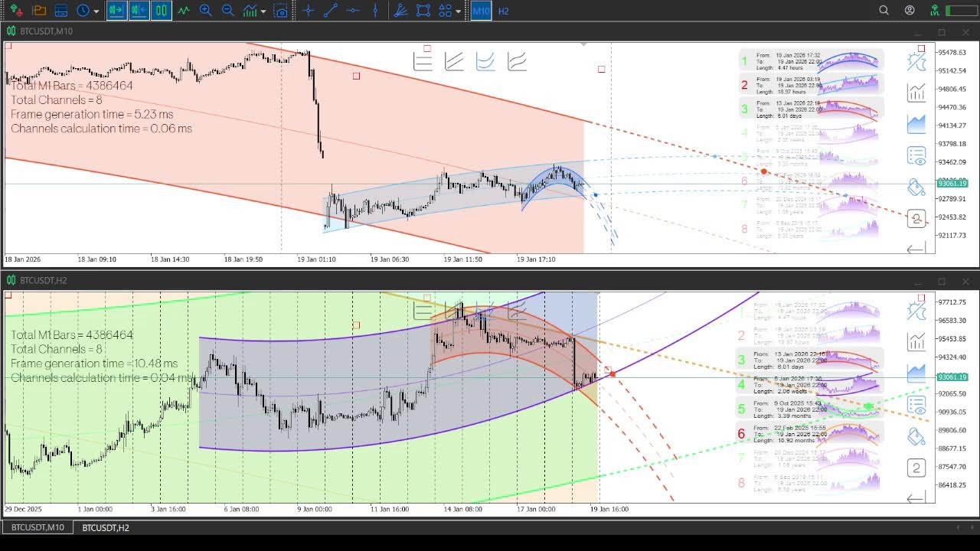The image size is (980, 551).
Task: Click filled area chart icon in M10 panel
Action: pyautogui.click(x=916, y=124)
